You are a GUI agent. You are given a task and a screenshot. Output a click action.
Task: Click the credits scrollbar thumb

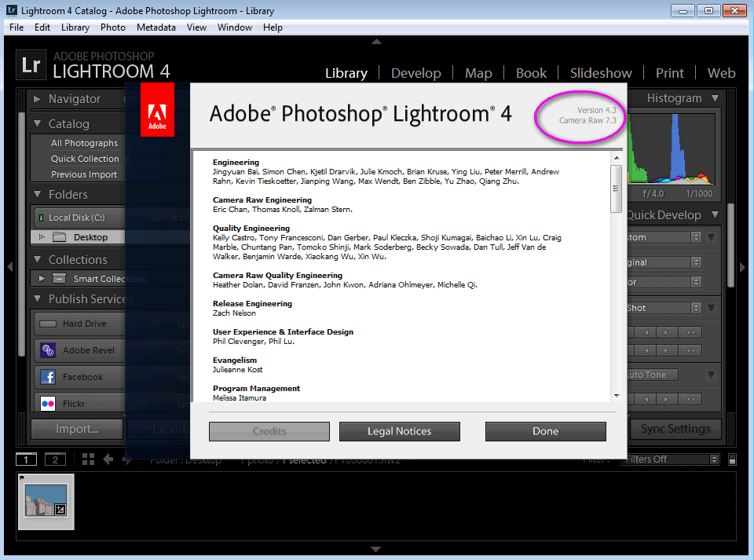[x=616, y=188]
